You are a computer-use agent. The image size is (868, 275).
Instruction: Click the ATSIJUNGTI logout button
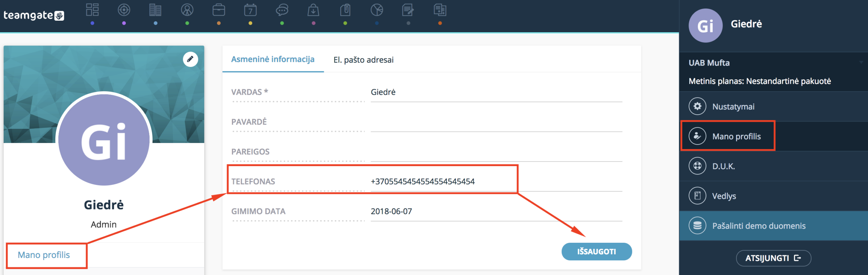click(773, 258)
